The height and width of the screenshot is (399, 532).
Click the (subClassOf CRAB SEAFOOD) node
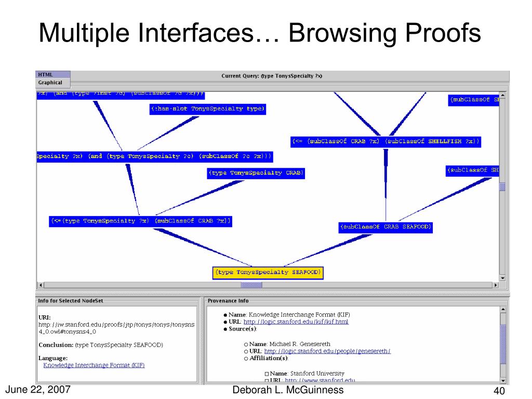pyautogui.click(x=385, y=227)
